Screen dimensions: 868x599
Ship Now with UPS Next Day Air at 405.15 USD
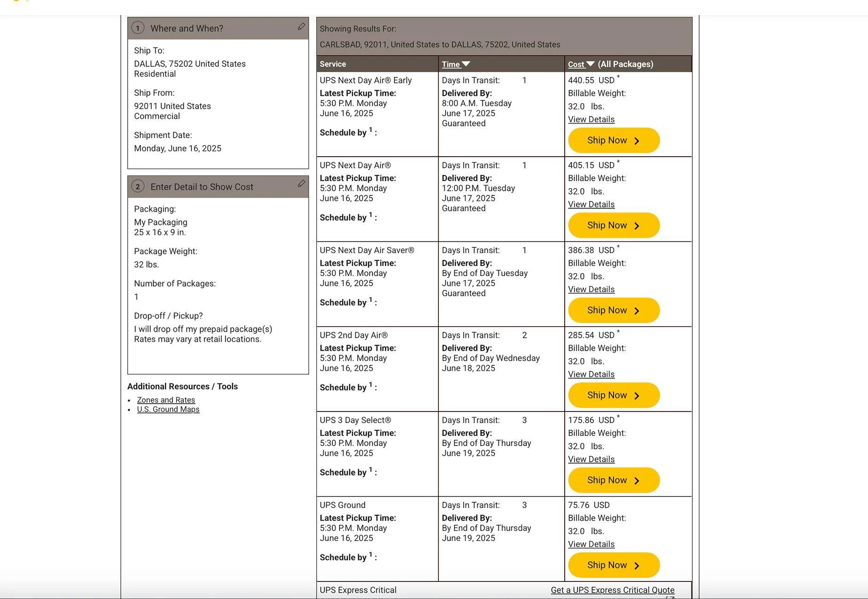point(614,225)
